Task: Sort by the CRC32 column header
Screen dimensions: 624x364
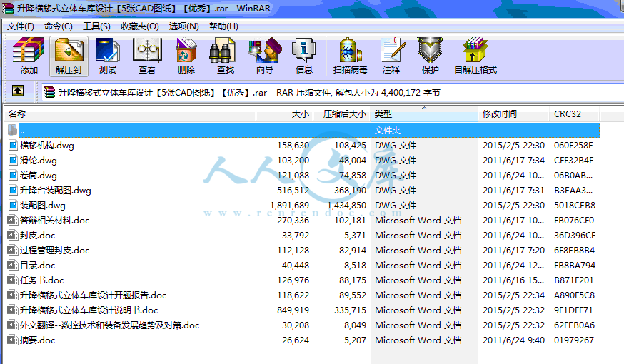Action: 575,114
